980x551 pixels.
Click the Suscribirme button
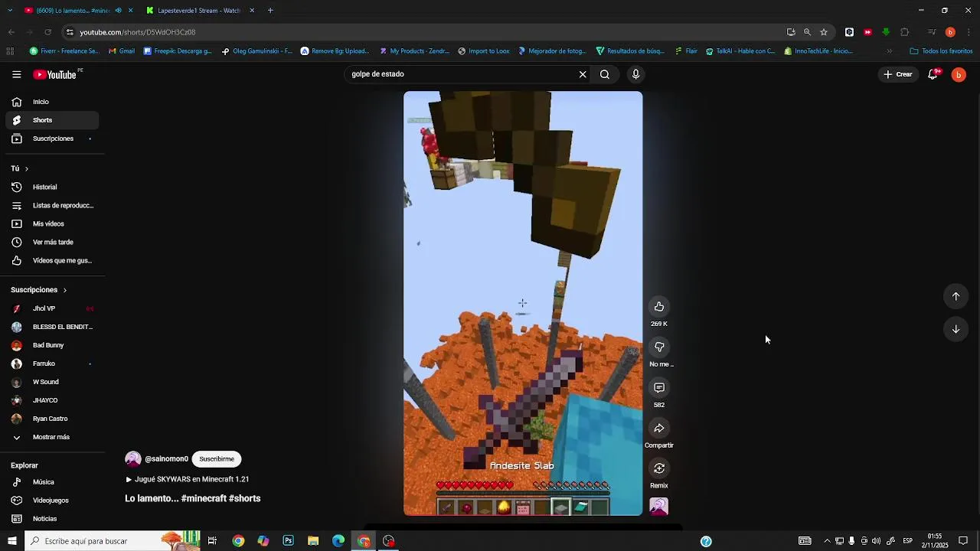click(217, 459)
